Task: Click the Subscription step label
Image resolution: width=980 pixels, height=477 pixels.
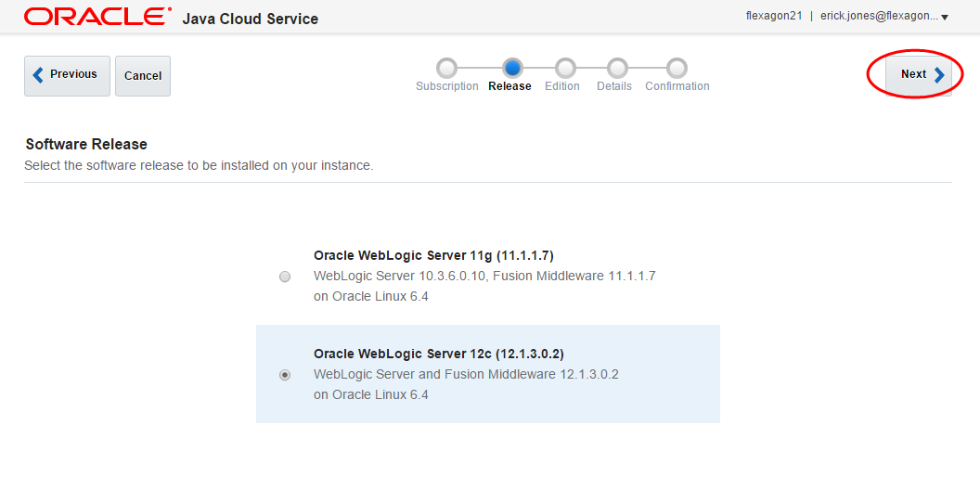Action: [x=447, y=86]
